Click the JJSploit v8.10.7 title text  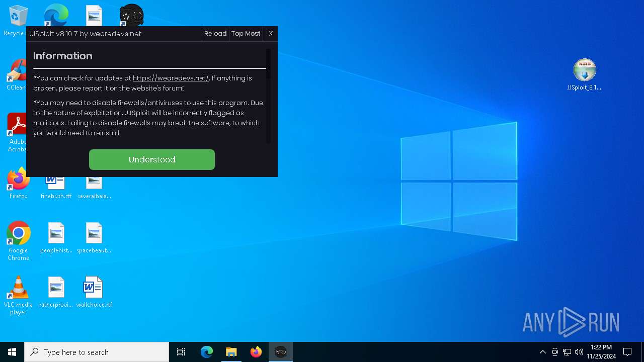[85, 34]
